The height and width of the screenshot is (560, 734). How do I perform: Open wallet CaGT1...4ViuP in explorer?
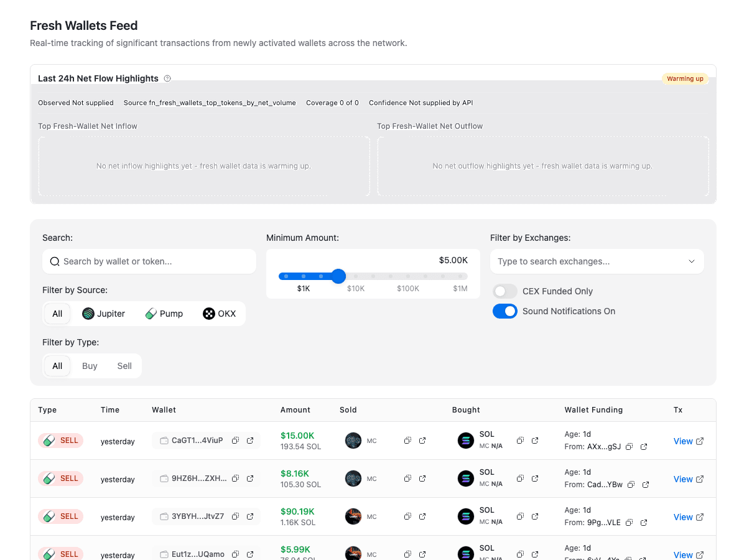[x=250, y=441]
